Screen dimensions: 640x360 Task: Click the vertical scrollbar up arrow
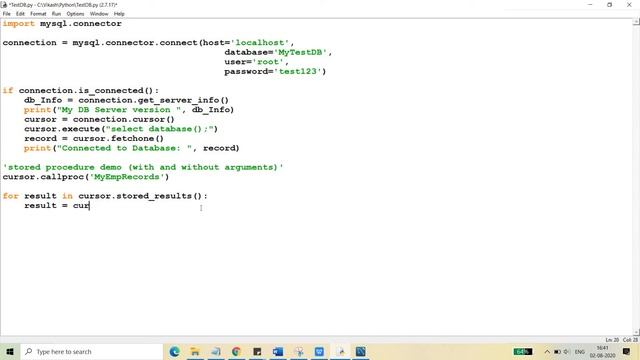coord(636,22)
